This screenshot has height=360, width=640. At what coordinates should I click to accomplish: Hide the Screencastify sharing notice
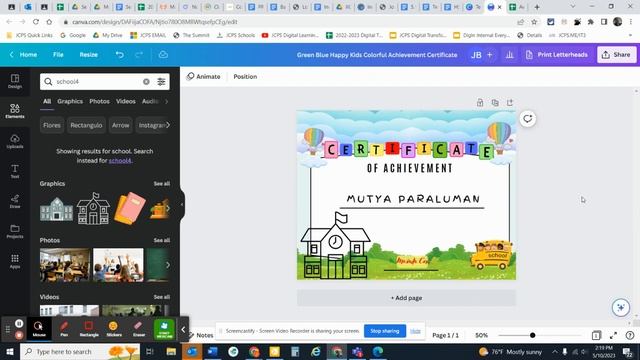(415, 331)
